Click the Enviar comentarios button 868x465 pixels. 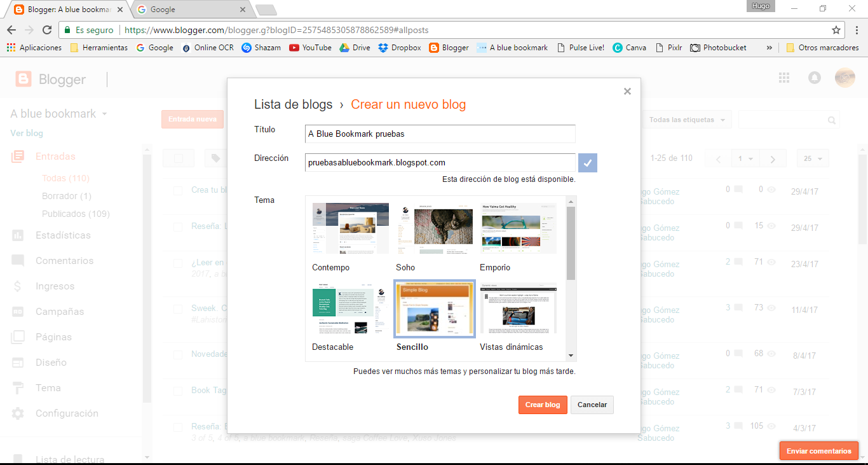pos(818,451)
